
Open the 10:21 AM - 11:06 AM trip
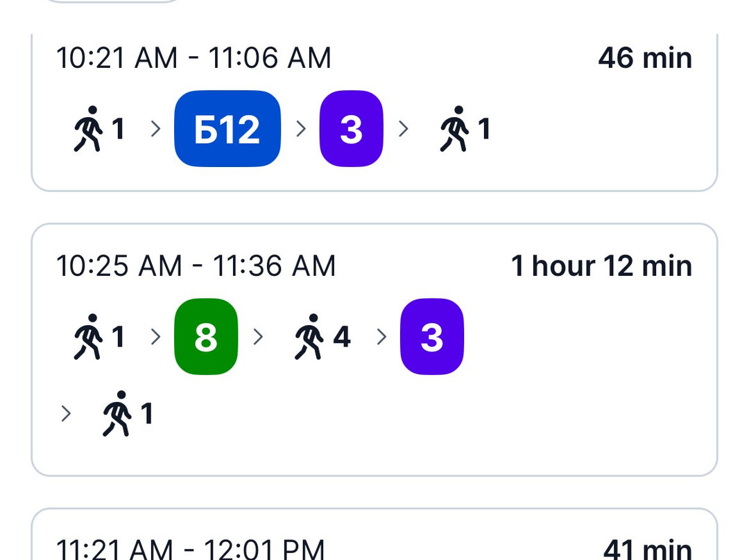(193, 58)
